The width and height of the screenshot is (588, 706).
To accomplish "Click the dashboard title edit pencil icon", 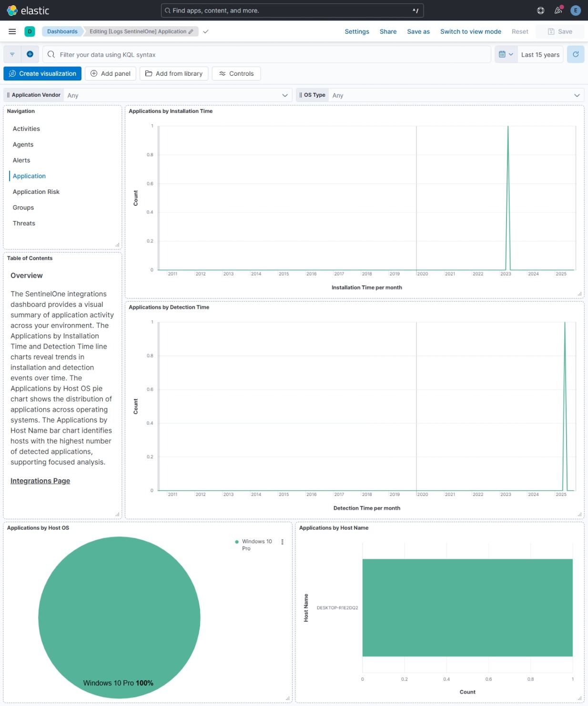I will coord(191,31).
